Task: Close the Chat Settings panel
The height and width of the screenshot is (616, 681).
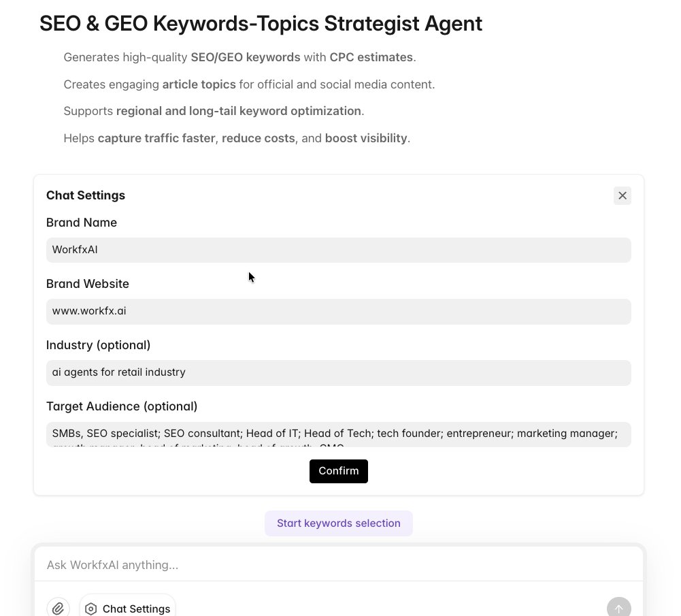Action: [x=622, y=196]
